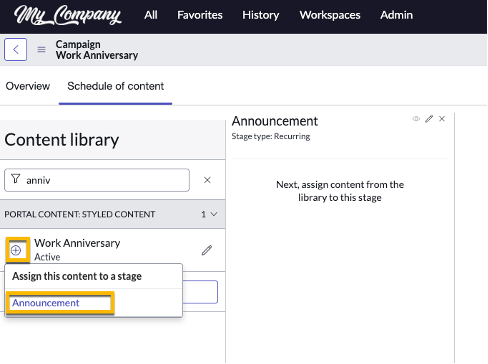Open the Workspaces menu
Viewport: 488px width, 364px height.
point(330,15)
